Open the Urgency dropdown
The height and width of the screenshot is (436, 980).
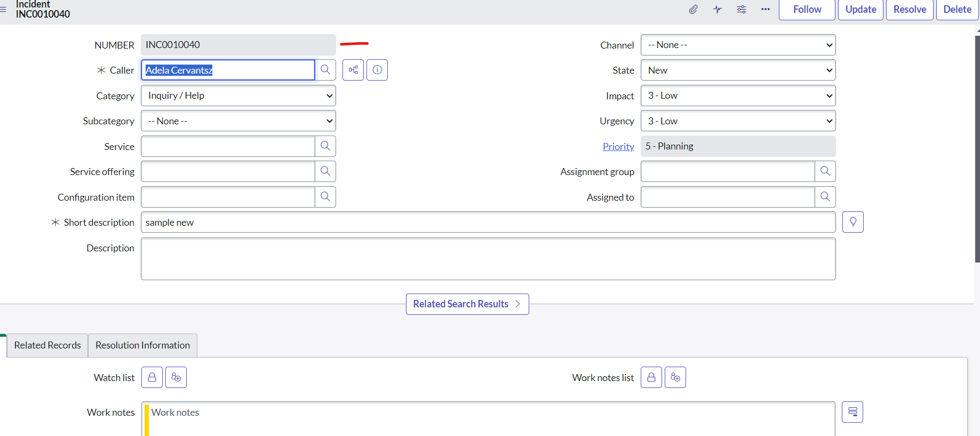pyautogui.click(x=738, y=121)
